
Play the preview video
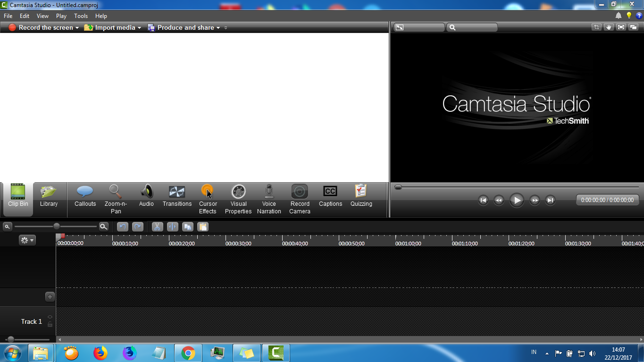click(517, 200)
